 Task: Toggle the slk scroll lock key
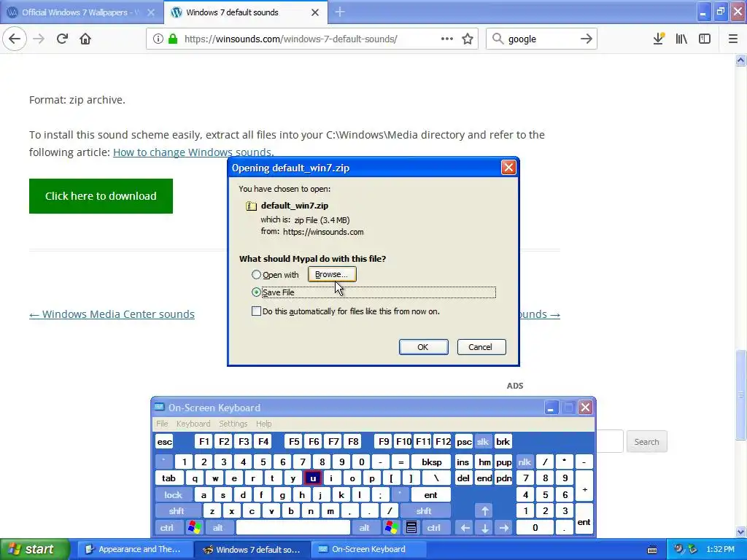483,442
